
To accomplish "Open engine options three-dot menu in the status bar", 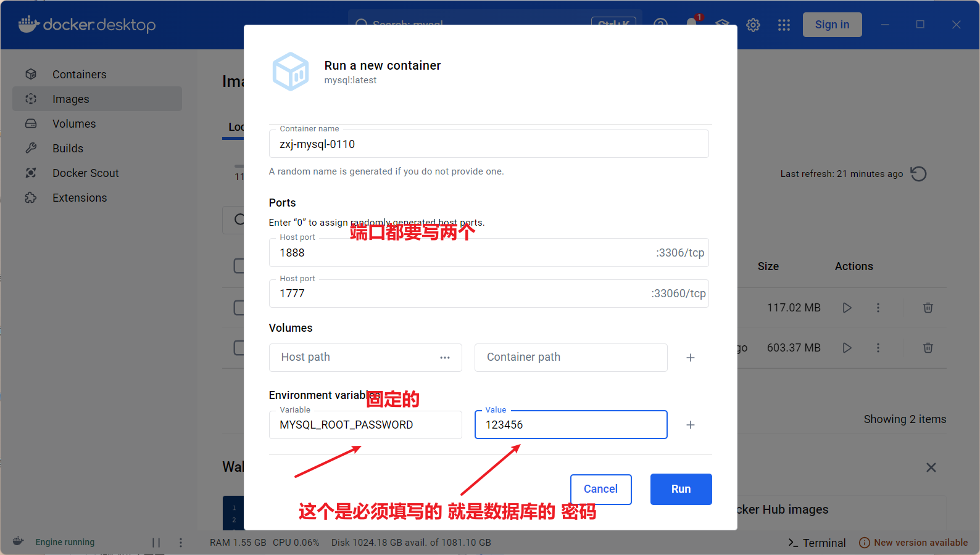I will point(181,543).
